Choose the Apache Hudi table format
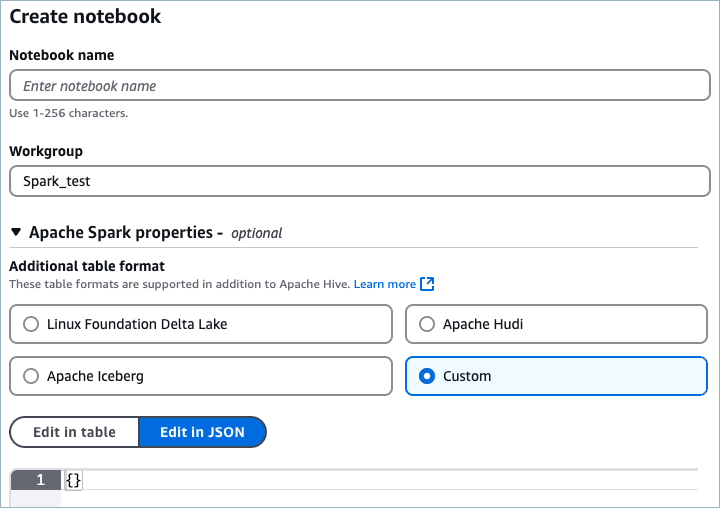This screenshot has width=720, height=508. click(x=426, y=324)
